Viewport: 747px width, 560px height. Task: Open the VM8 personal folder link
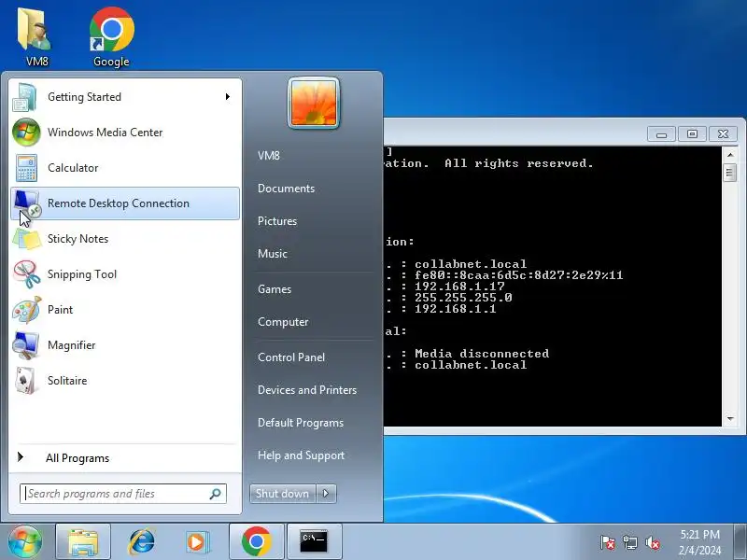(269, 156)
